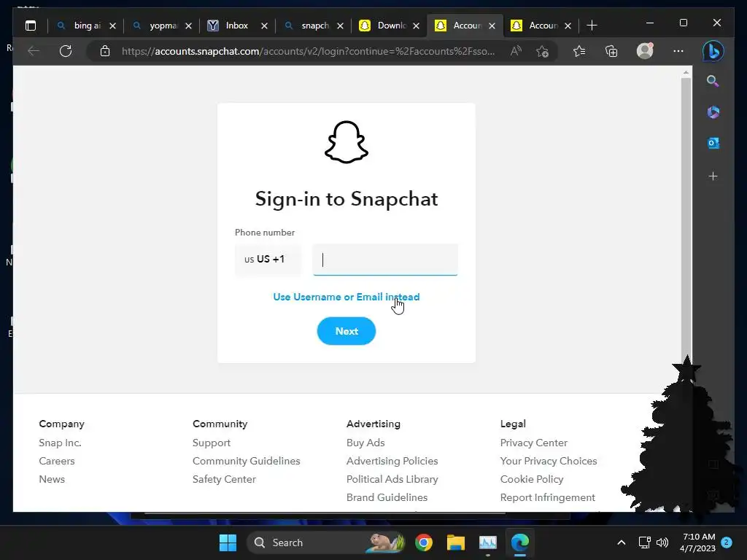
Task: Click the Next button
Action: pos(347,331)
